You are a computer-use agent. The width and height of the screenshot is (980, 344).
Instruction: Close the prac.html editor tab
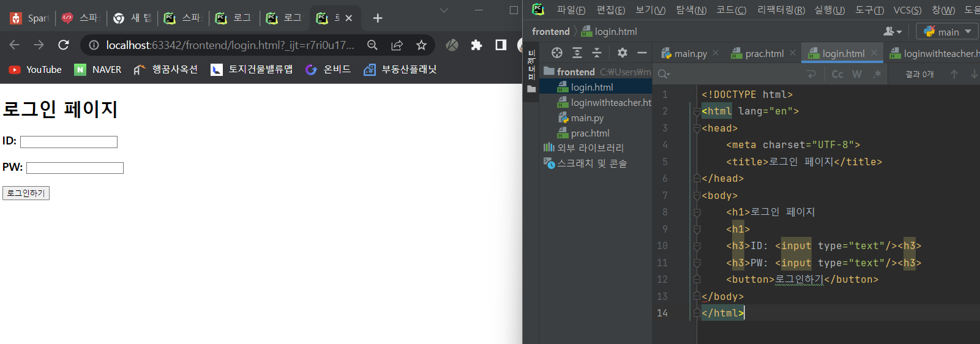[x=793, y=53]
